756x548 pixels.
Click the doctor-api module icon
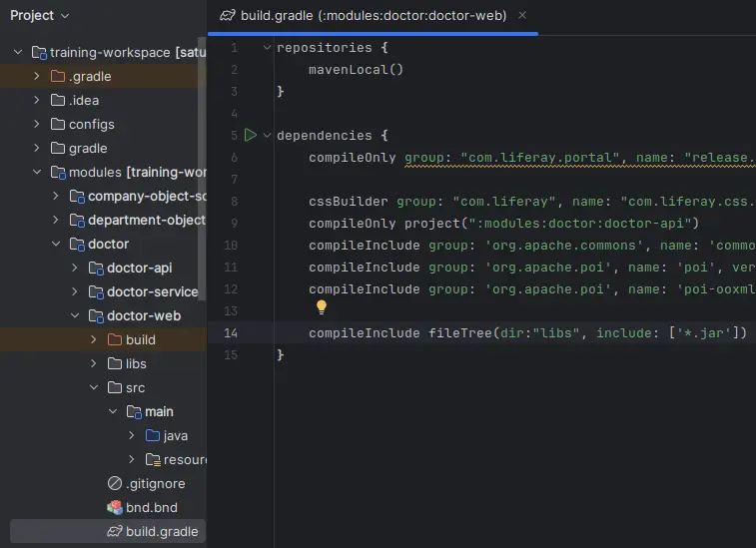96,268
